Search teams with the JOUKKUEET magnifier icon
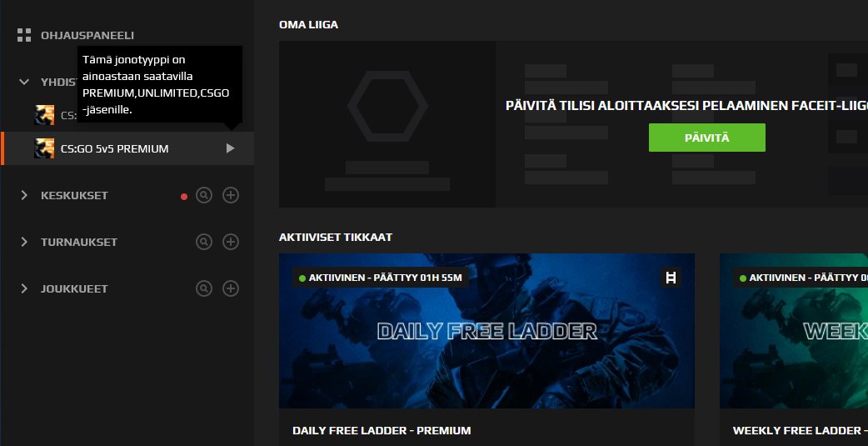Screen dimensions: 868x446 click(x=204, y=288)
